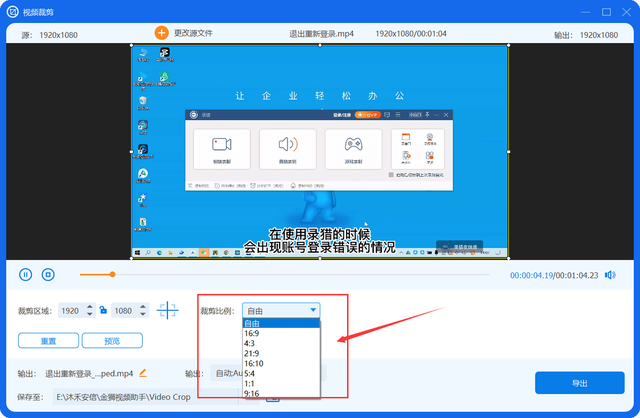The image size is (640, 418).
Task: Click the 导出 export button
Action: [x=580, y=383]
